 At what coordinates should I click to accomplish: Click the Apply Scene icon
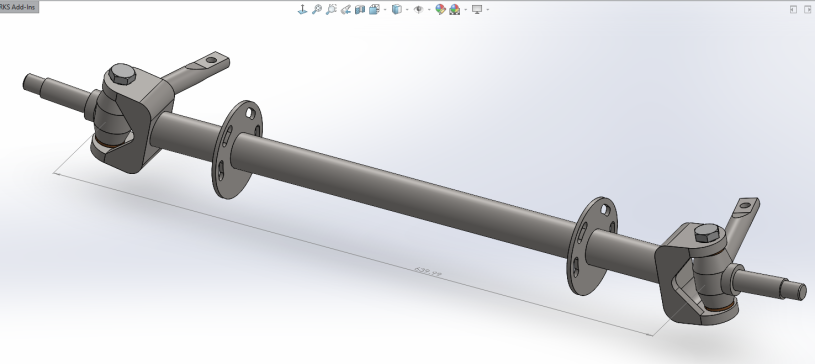pyautogui.click(x=455, y=9)
